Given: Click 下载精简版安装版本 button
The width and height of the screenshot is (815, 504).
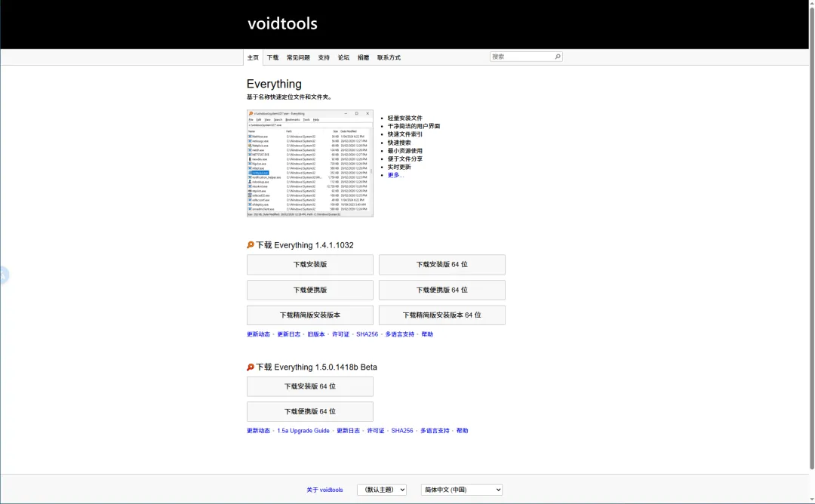Looking at the screenshot, I should (310, 315).
